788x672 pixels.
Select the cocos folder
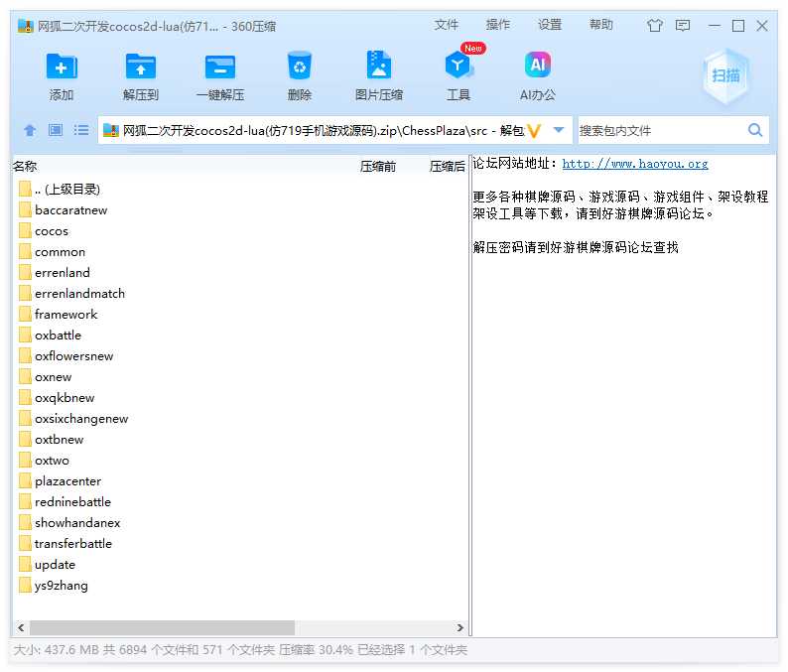click(x=44, y=231)
